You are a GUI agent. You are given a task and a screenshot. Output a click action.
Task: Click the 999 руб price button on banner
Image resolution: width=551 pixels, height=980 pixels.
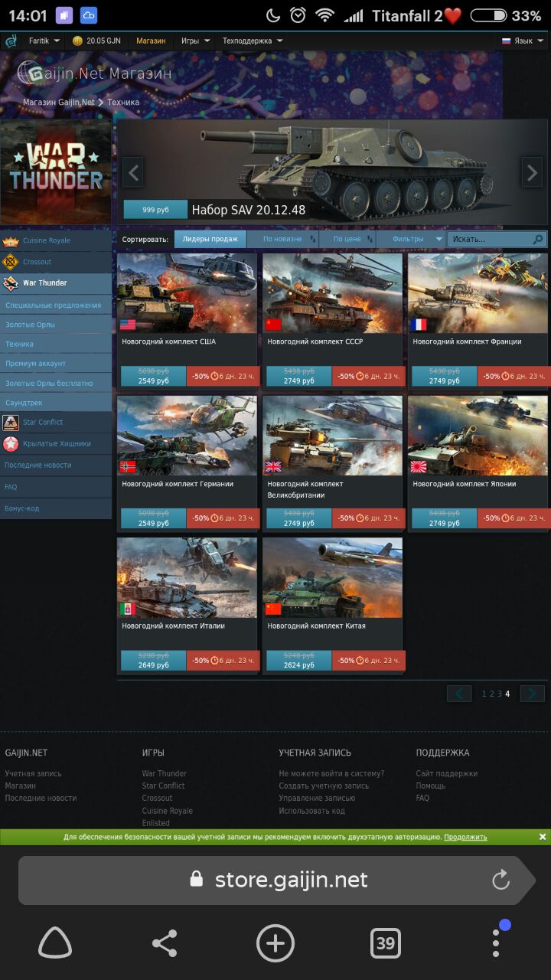pos(155,210)
